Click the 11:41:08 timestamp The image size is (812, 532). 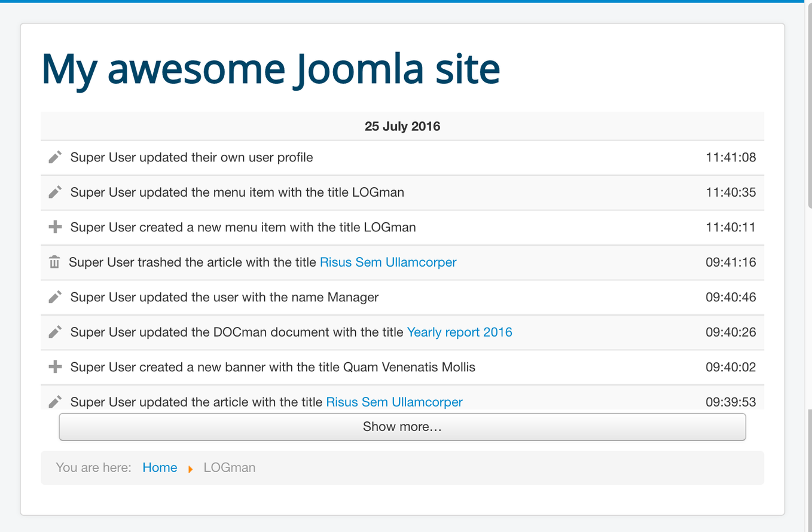731,157
